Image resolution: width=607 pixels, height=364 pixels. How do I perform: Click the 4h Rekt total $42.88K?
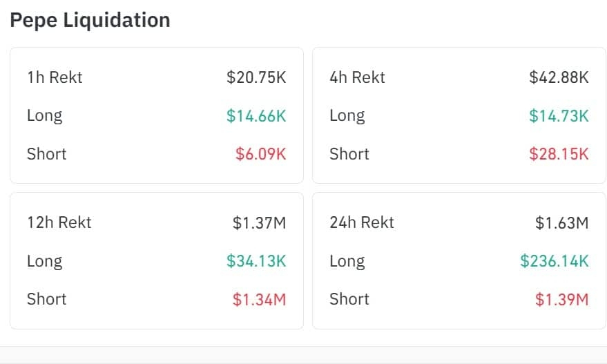559,77
